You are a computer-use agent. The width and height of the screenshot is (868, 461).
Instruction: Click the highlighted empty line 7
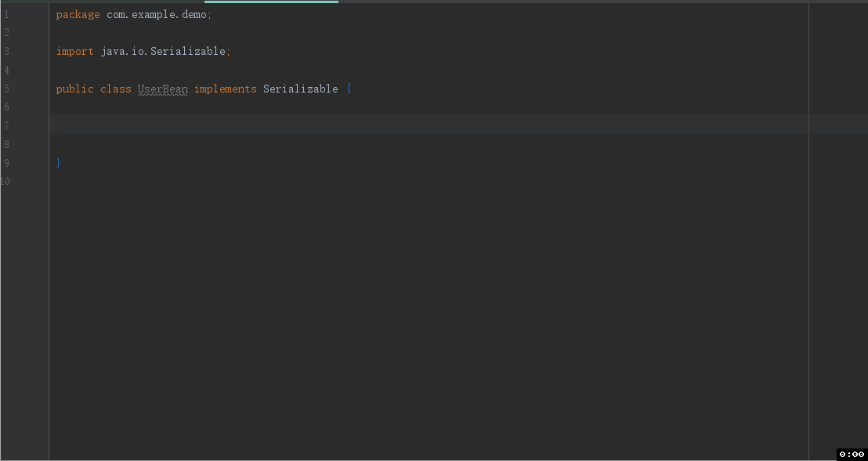[235, 123]
